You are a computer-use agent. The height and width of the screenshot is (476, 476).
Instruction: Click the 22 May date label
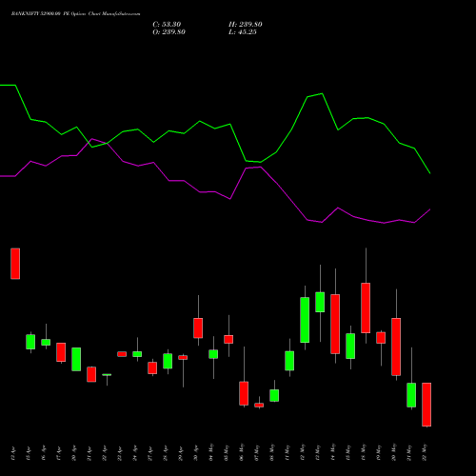coord(425,452)
